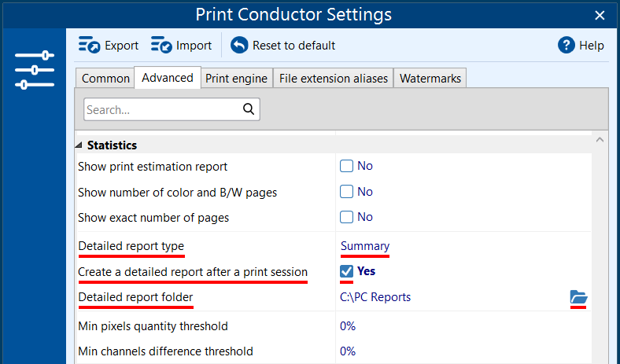The height and width of the screenshot is (364, 620).
Task: Select the Detailed report folder row label
Action: pyautogui.click(x=135, y=297)
